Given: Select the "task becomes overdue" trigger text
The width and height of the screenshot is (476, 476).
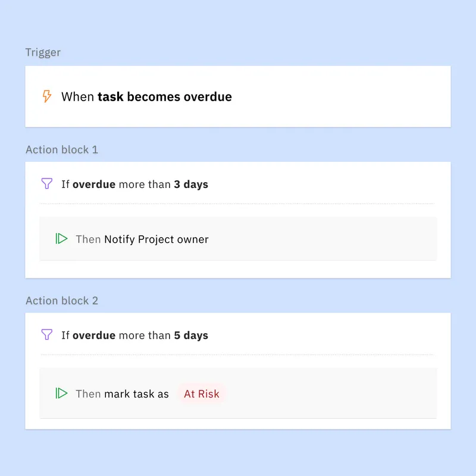Looking at the screenshot, I should tap(165, 96).
